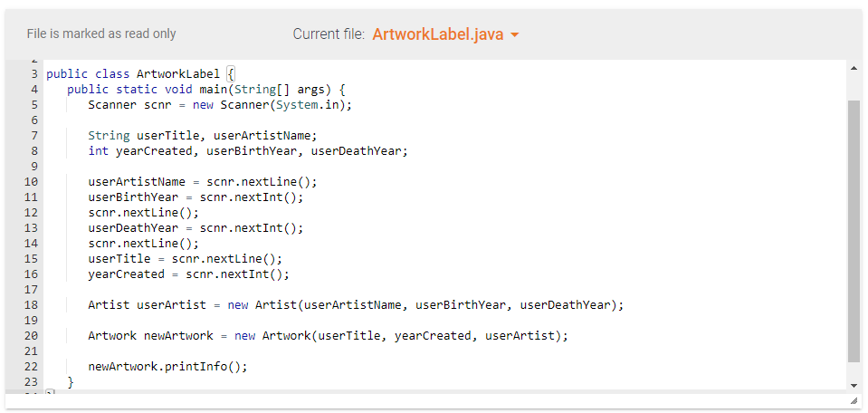Click the closing brace on line 23
This screenshot has height=413, width=868.
[71, 382]
